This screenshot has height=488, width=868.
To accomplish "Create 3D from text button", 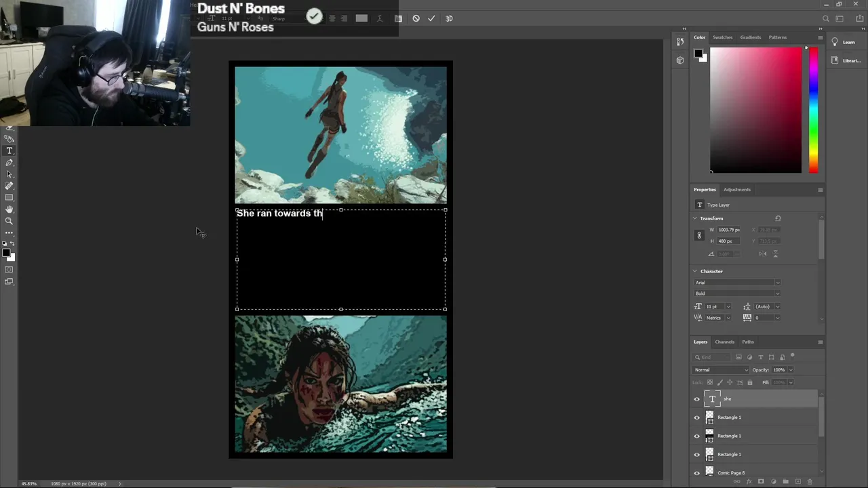I will 449,18.
